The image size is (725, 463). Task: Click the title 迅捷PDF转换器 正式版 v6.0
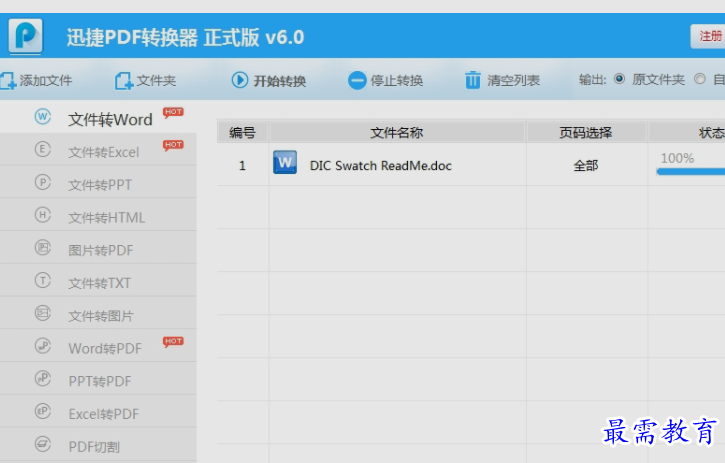pyautogui.click(x=185, y=37)
